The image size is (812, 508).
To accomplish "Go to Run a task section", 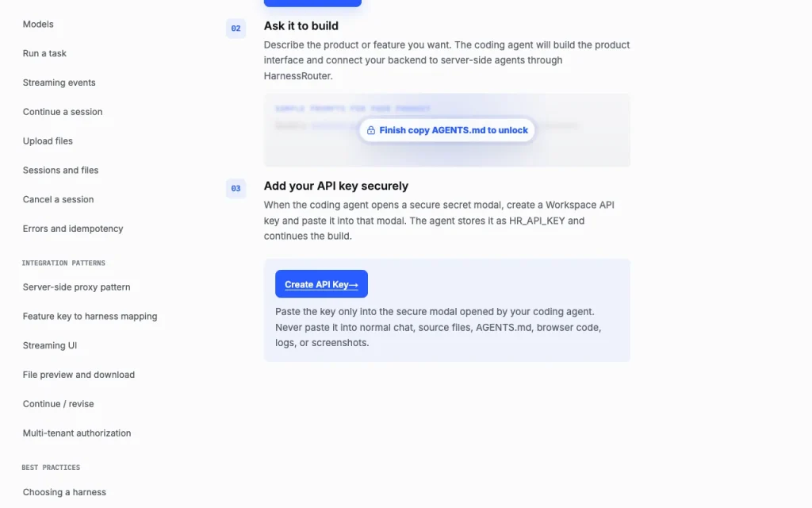I will 44,53.
